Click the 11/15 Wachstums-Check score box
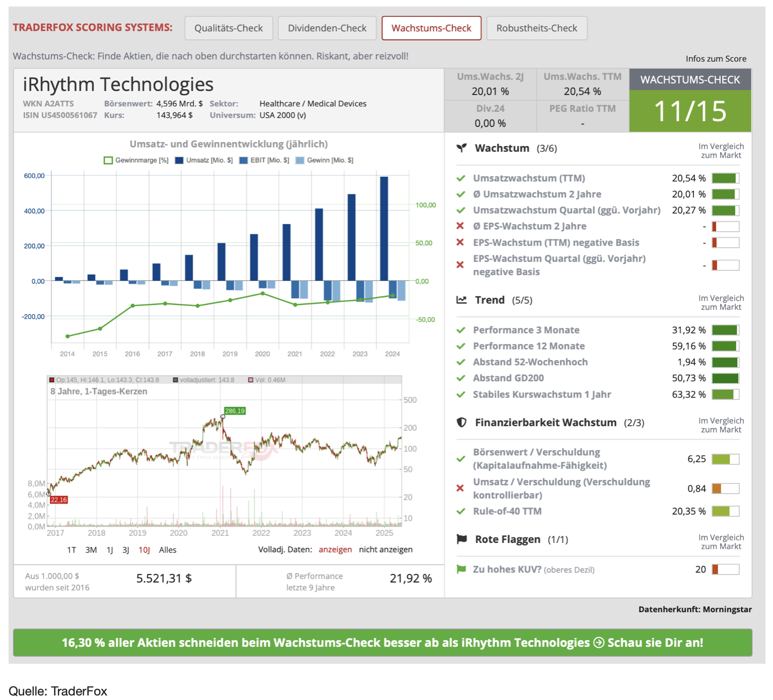773x700 pixels. click(690, 111)
